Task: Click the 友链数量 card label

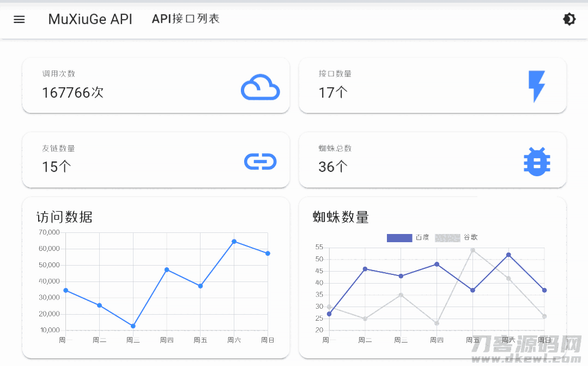Action: click(58, 148)
